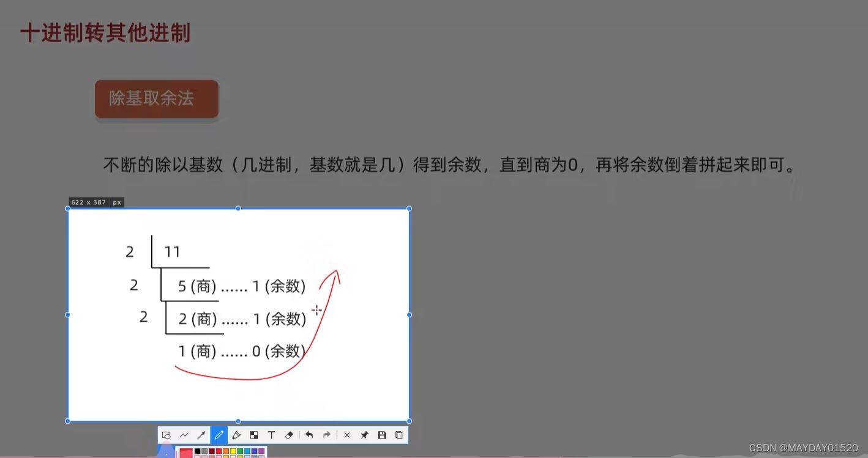This screenshot has height=458, width=868.
Task: Undo the last annotation
Action: point(309,435)
